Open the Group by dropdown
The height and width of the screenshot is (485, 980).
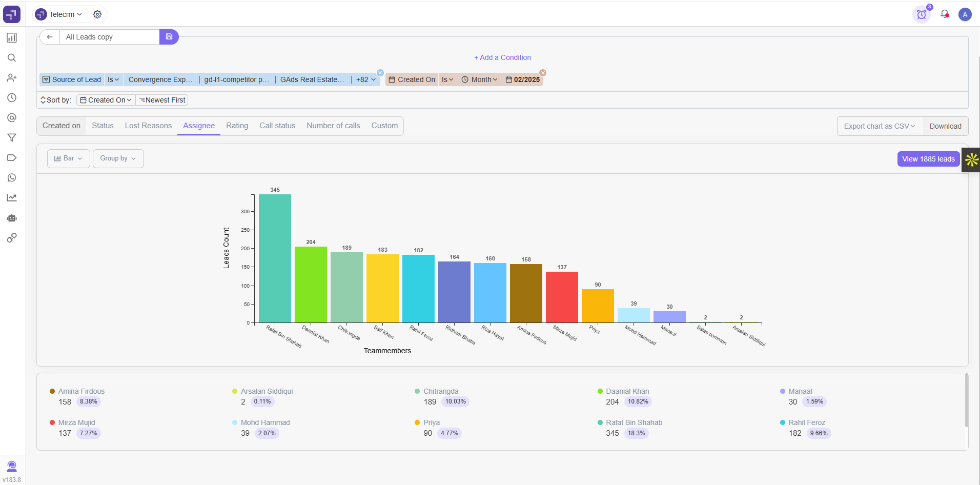coord(118,158)
